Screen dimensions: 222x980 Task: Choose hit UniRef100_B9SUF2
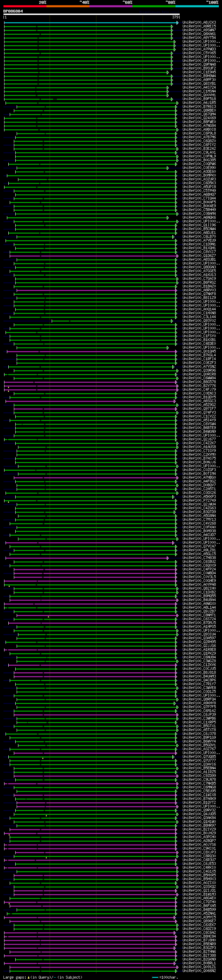point(199,68)
